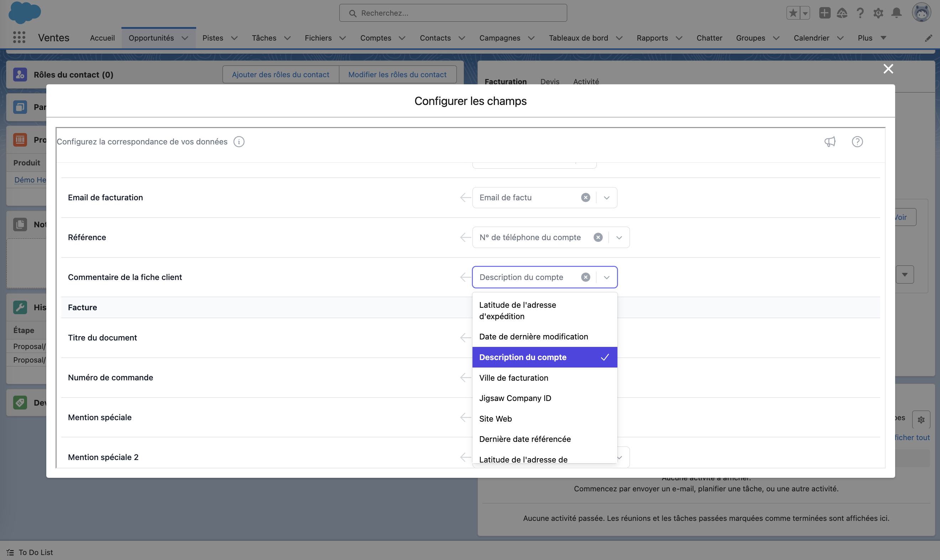Screen dimensions: 940x560
Task: Clear the N° de téléphone du compte selection
Action: coord(598,237)
